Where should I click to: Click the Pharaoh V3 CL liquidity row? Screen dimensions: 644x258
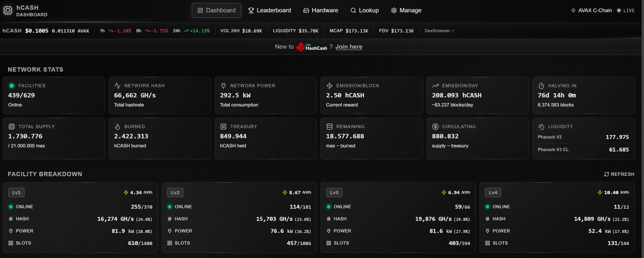click(x=584, y=149)
